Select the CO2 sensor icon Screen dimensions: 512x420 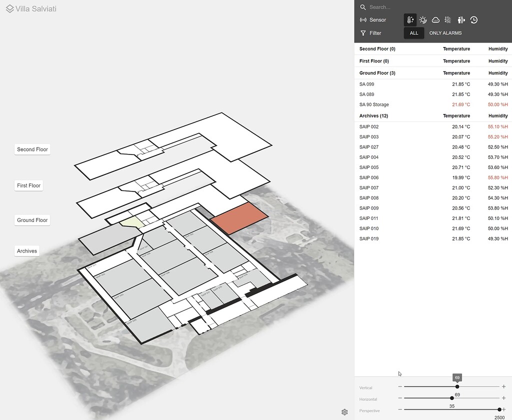[x=435, y=19]
